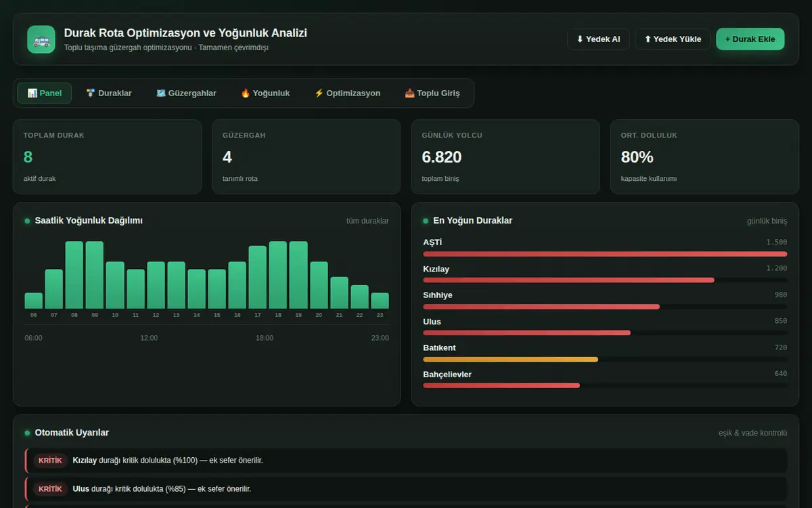The height and width of the screenshot is (508, 812).
Task: Click the Günlük Yolcu value 6.820
Action: (x=442, y=157)
